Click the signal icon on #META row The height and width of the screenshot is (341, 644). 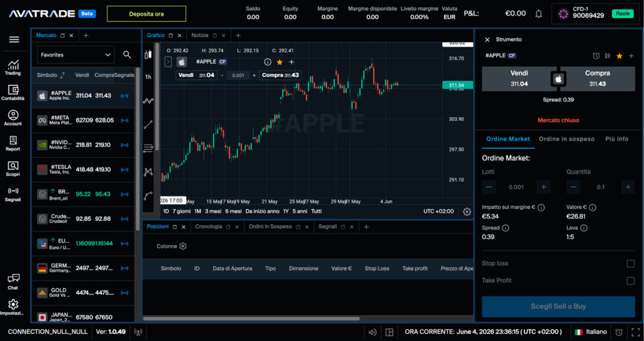coord(125,120)
